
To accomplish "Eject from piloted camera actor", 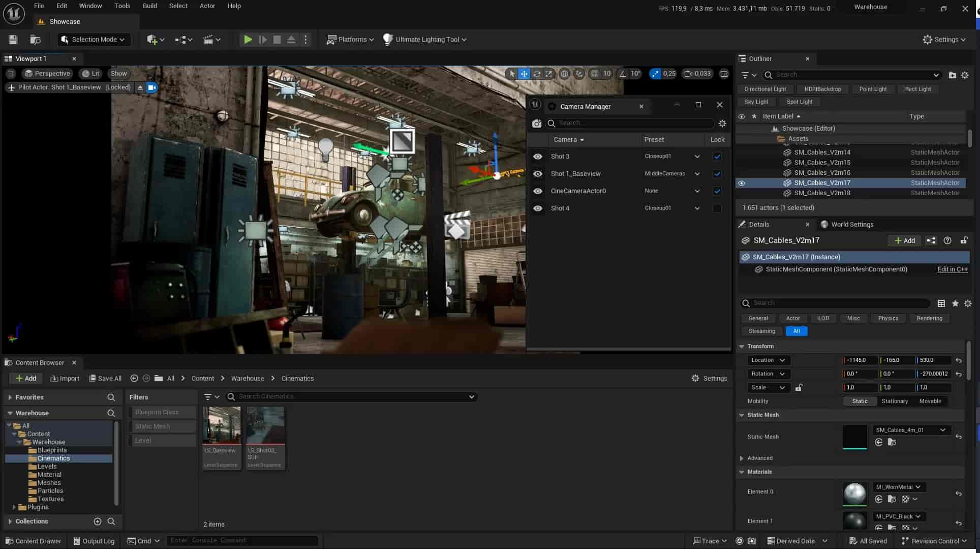I will coord(140,87).
